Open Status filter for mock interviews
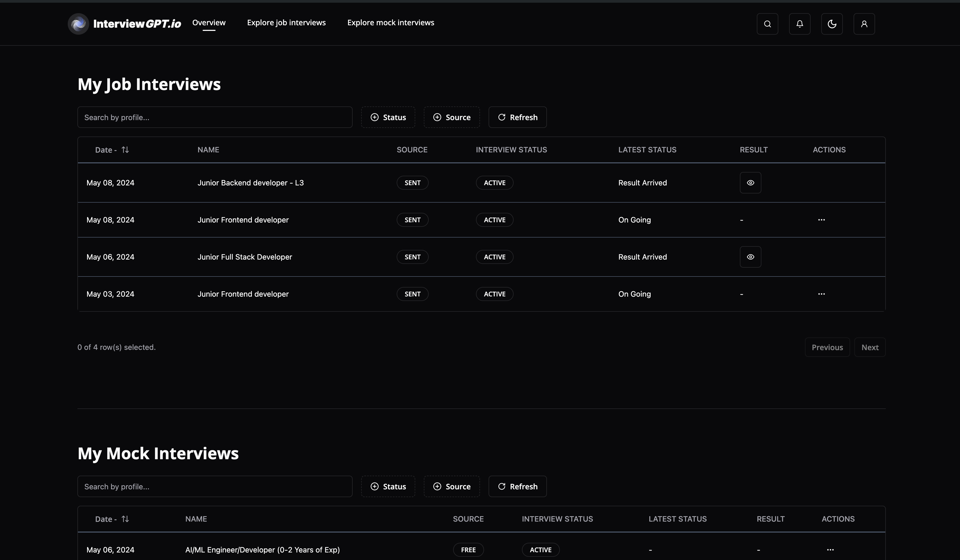960x560 pixels. tap(388, 486)
